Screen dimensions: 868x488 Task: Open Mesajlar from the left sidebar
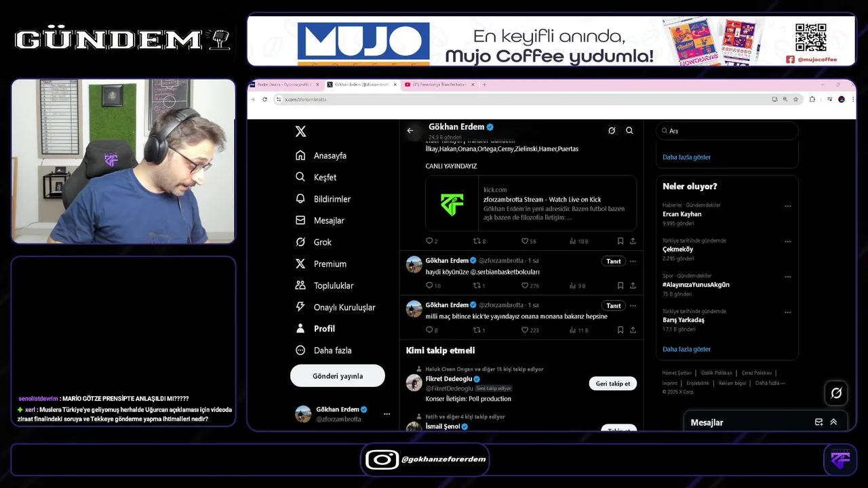tap(320, 221)
